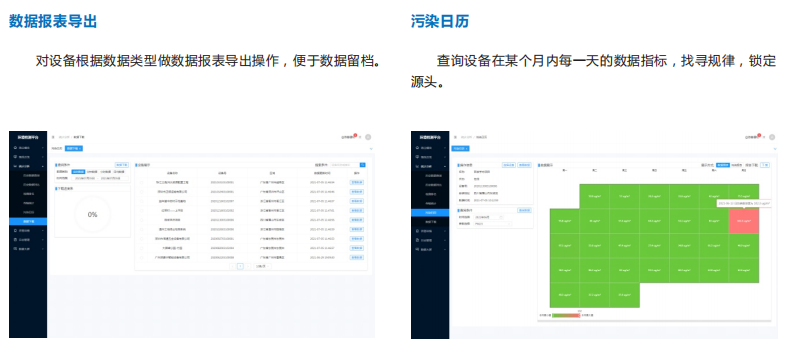795x361 pixels.
Task: Tick the checkbox of the first device row
Action: (141, 182)
